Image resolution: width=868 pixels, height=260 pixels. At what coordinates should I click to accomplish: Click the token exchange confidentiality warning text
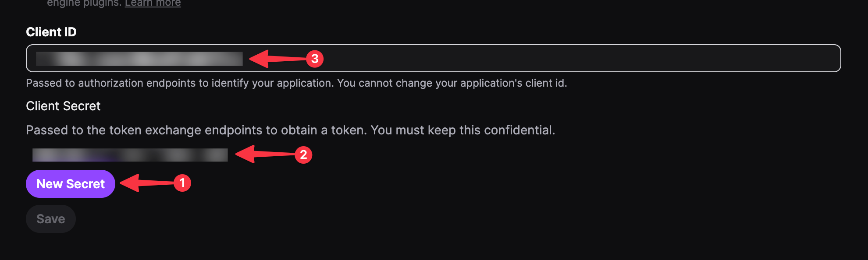[x=291, y=130]
